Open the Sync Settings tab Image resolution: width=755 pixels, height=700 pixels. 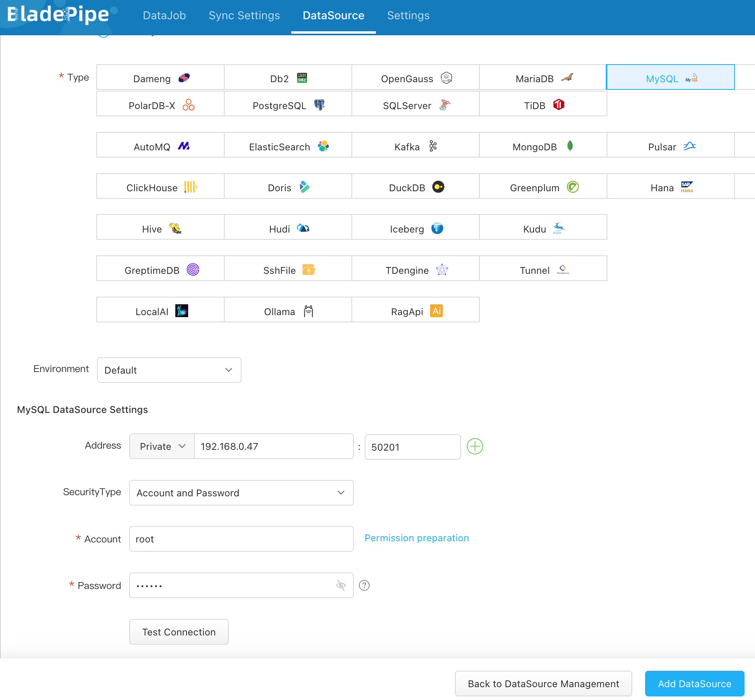click(x=244, y=15)
